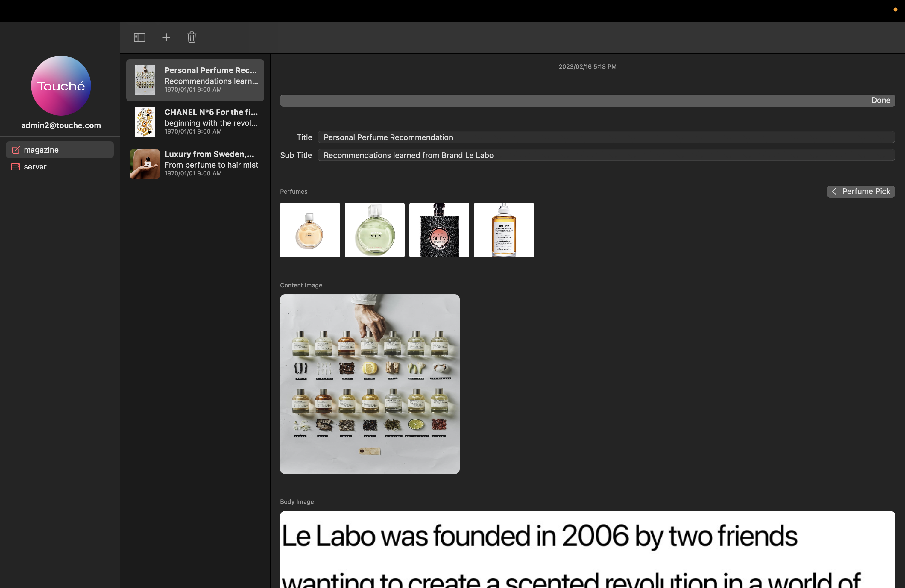Click the plus icon to add magazine

pos(166,37)
